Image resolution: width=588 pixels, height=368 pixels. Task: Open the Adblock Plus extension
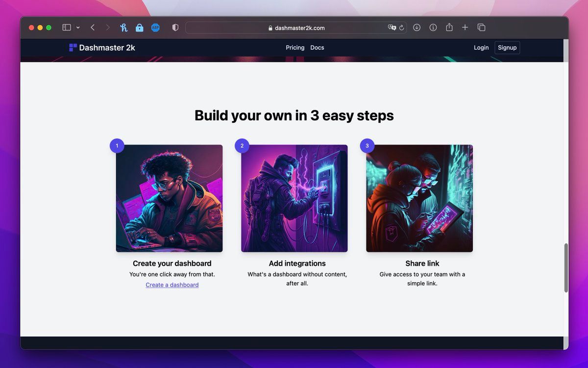155,28
